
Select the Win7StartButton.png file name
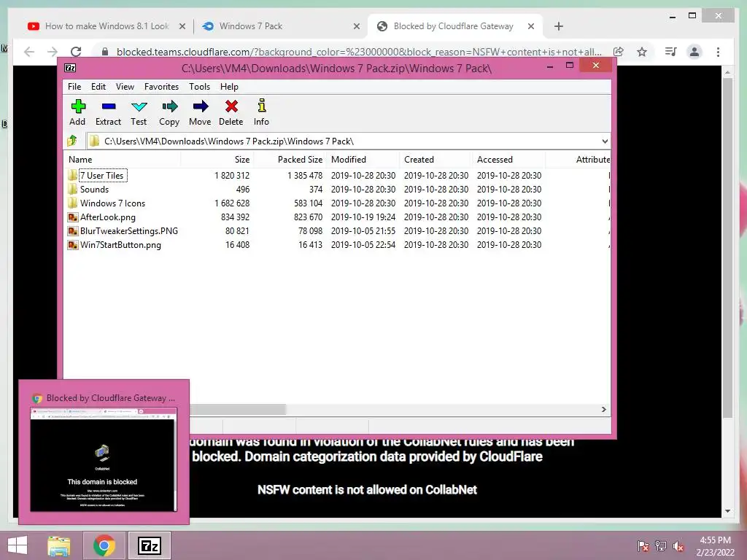(x=120, y=245)
